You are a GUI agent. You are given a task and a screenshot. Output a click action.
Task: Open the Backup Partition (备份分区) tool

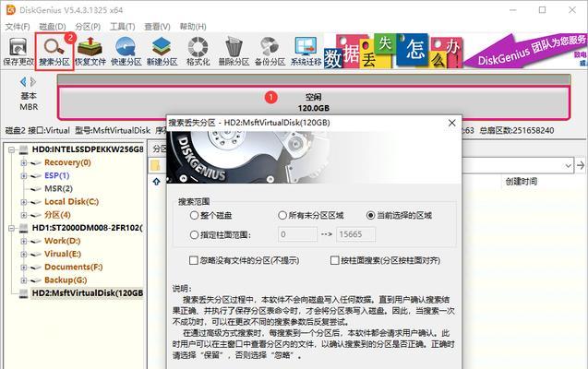(270, 52)
